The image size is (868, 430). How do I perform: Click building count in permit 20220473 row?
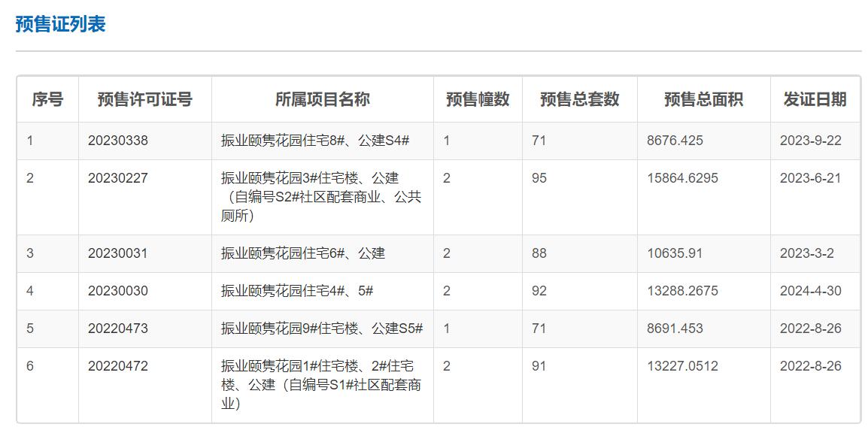(447, 329)
